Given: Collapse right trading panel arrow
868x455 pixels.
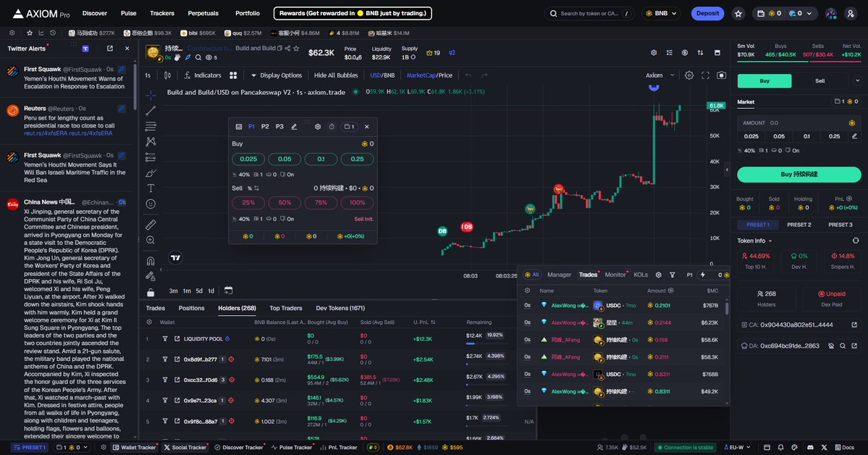Looking at the screenshot, I should coord(726,170).
